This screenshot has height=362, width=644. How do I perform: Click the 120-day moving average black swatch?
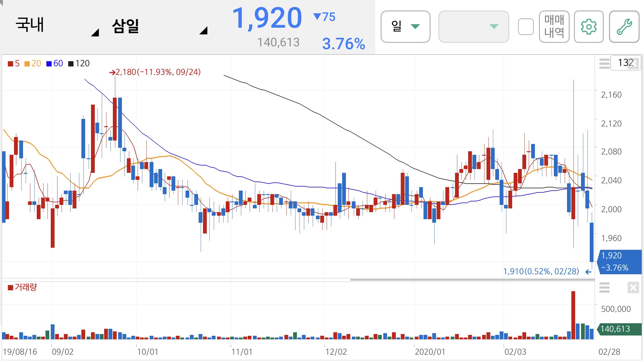point(71,64)
